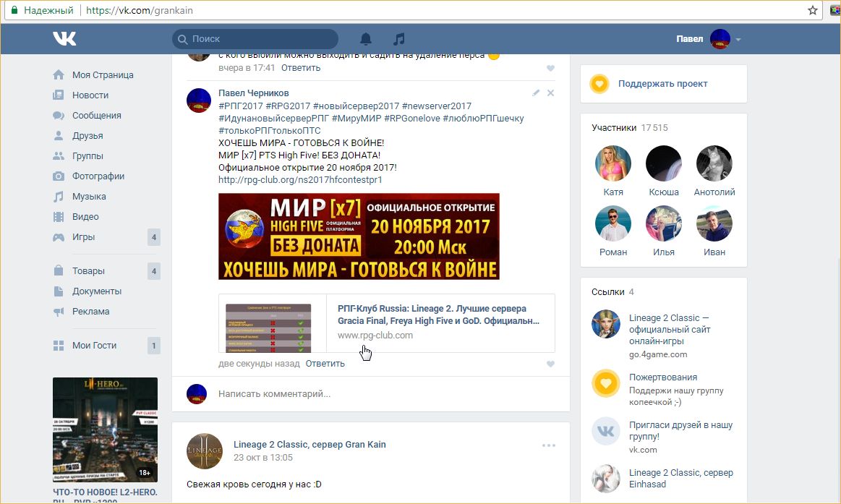Edit comment with pencil icon
841x504 pixels.
click(x=535, y=93)
